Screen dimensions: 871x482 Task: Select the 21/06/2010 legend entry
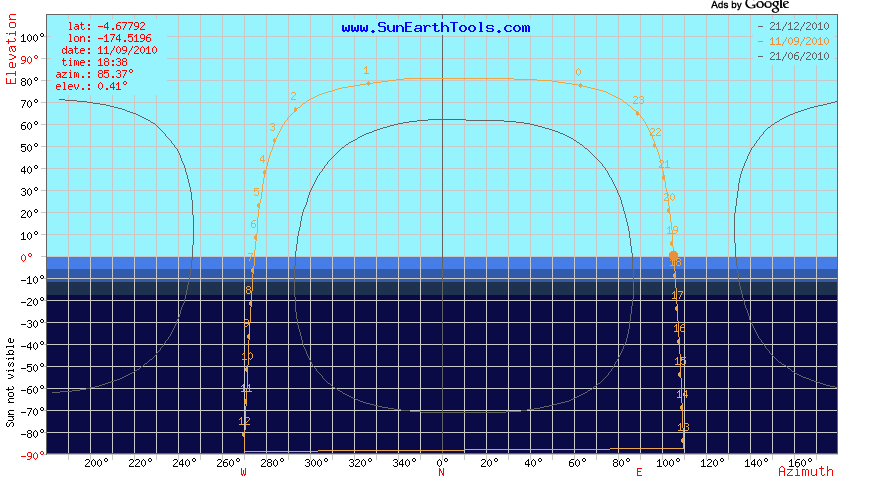click(x=794, y=56)
